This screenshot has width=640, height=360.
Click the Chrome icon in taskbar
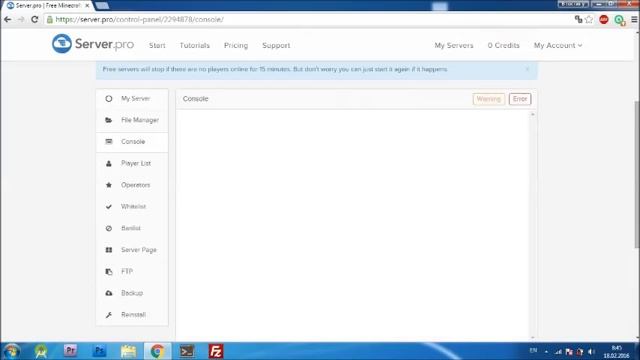(157, 351)
